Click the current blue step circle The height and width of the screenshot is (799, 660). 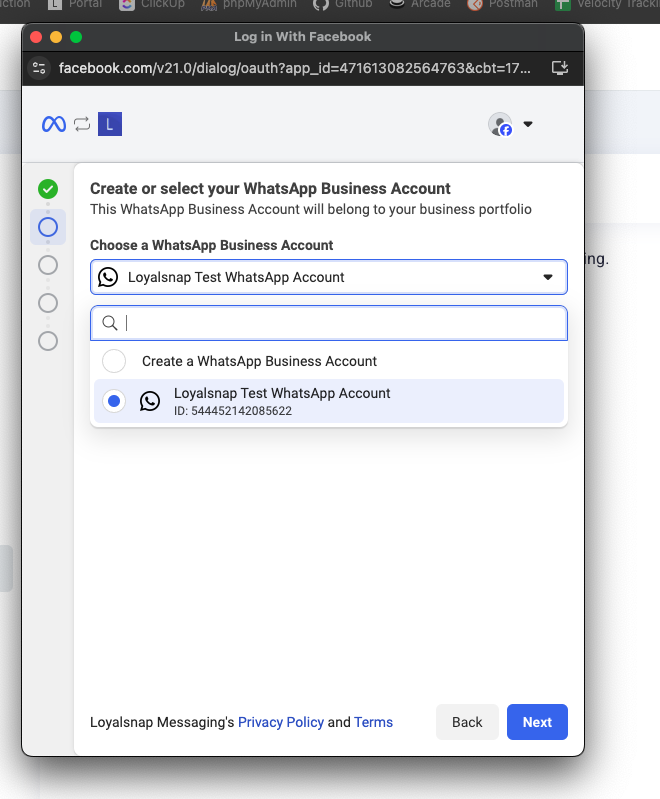[48, 227]
